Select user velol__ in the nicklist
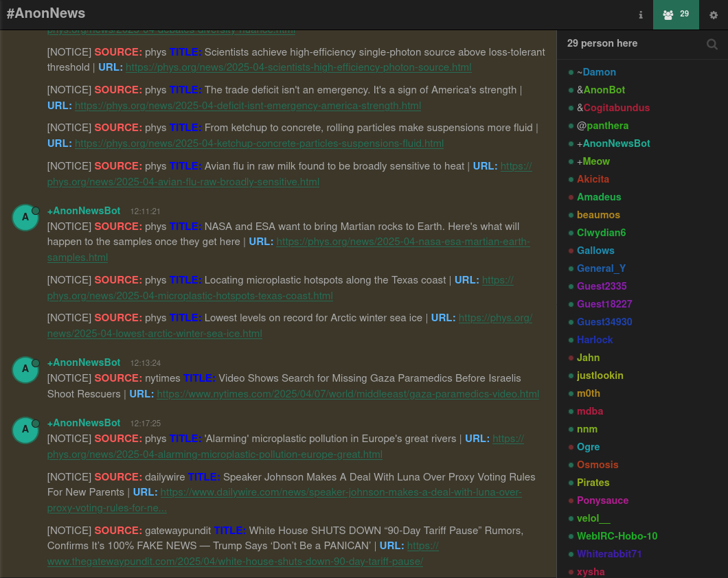Screen dimensions: 728x578 click(593, 519)
